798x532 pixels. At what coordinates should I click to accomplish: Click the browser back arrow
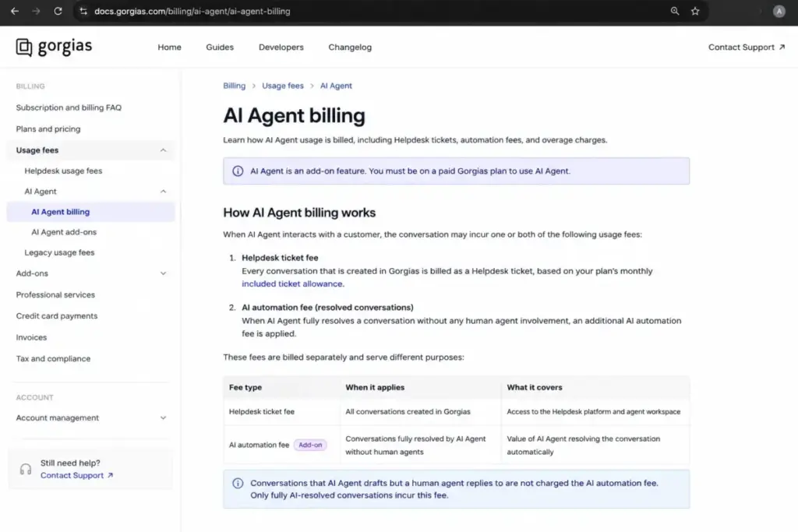(x=15, y=11)
